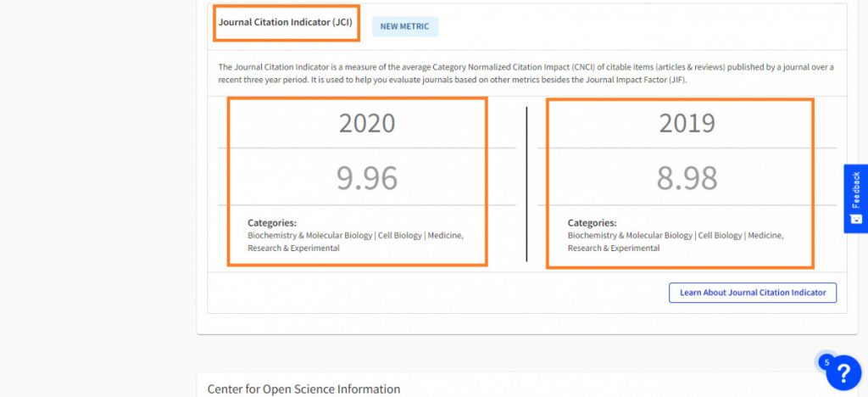868x397 pixels.
Task: Select Cell Biology category under 2020
Action: point(401,235)
